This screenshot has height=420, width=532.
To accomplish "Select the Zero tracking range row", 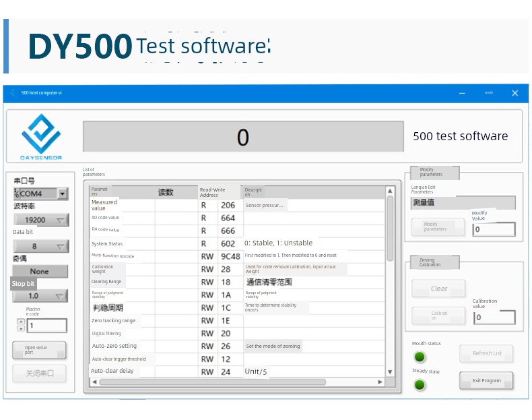I will tap(237, 321).
